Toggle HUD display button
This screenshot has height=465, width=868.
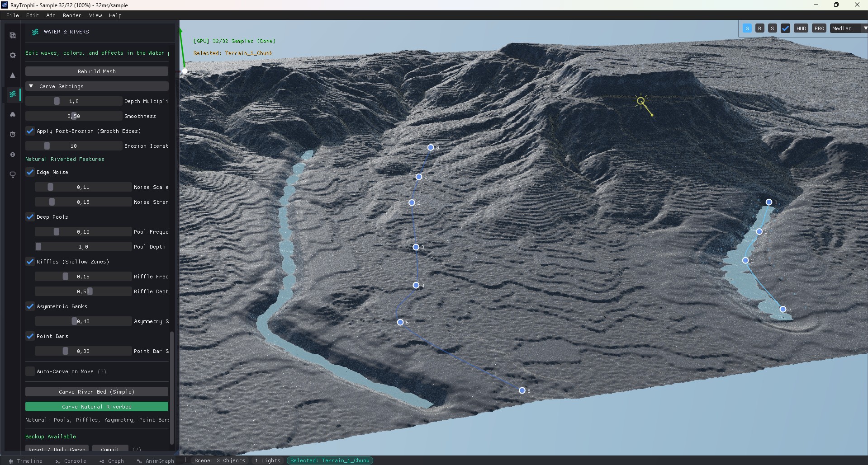pos(801,28)
